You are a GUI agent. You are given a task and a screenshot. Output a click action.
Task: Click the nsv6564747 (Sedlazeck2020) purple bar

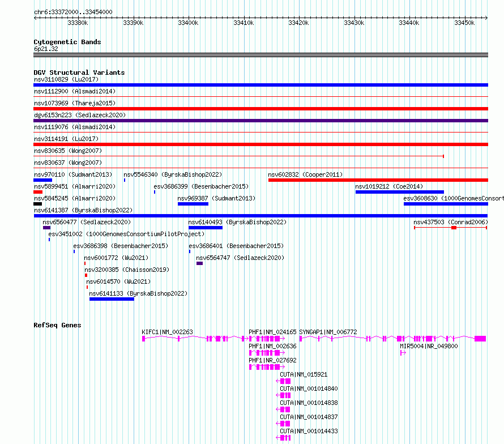199,263
